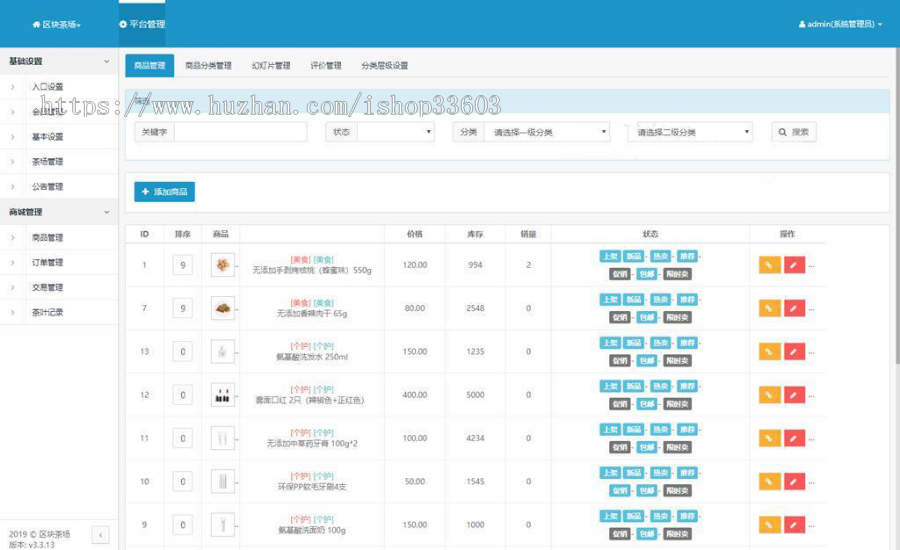Open the 区块茶场 dropdown in the header
This screenshot has height=550, width=900.
click(57, 24)
